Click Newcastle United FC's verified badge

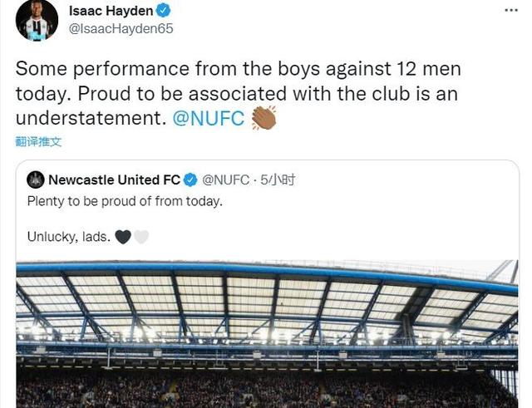[x=190, y=179]
